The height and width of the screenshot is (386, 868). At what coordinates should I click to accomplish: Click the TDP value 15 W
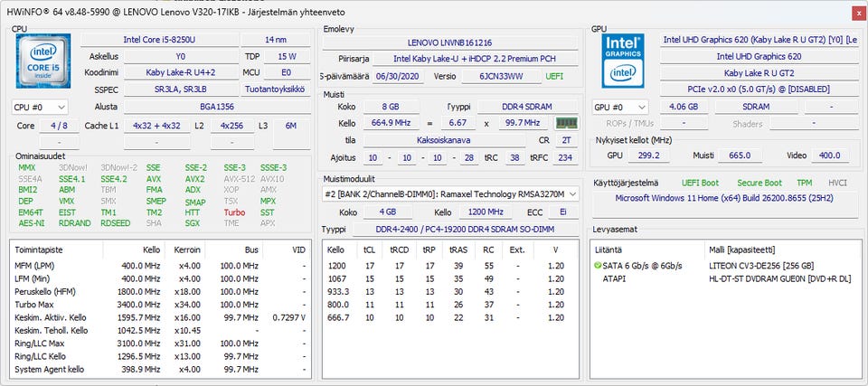point(287,56)
